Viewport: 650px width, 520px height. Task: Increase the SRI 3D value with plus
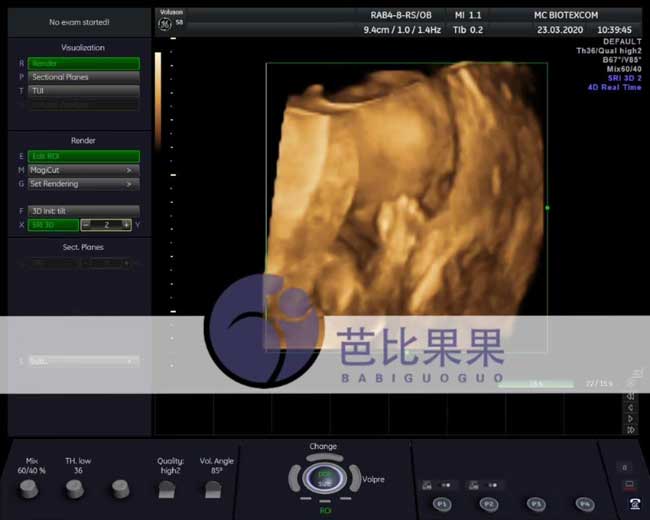(x=125, y=225)
